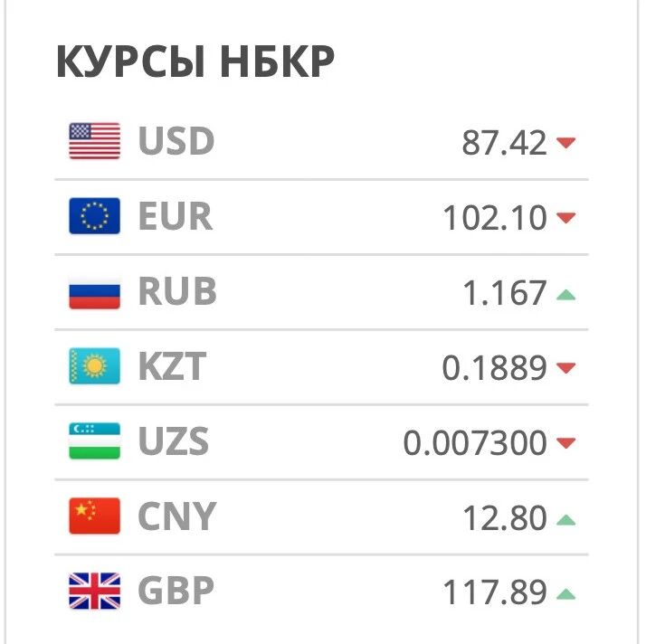Click the 87.42 USD rate value
This screenshot has height=644, width=646.
click(x=504, y=143)
